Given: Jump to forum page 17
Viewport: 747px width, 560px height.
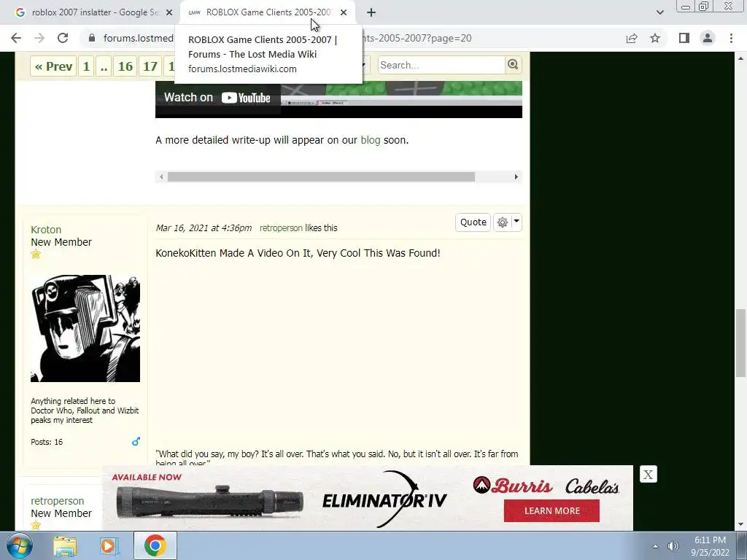Looking at the screenshot, I should pyautogui.click(x=150, y=66).
